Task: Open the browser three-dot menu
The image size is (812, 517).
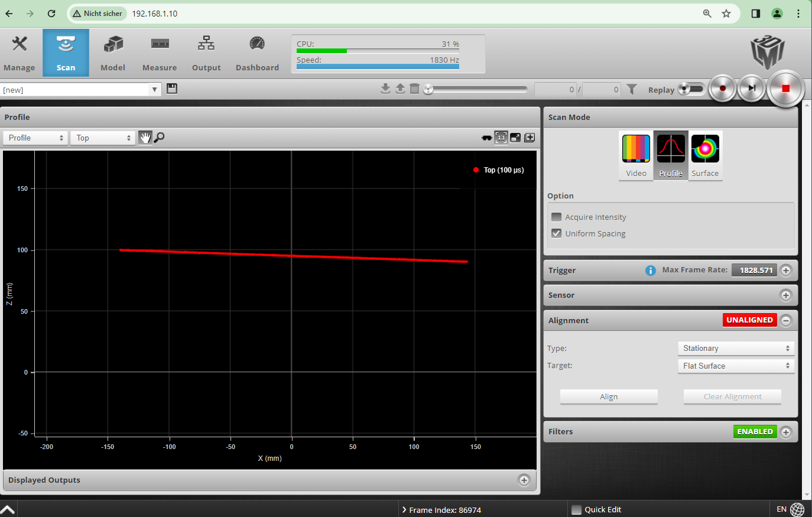Action: (798, 13)
